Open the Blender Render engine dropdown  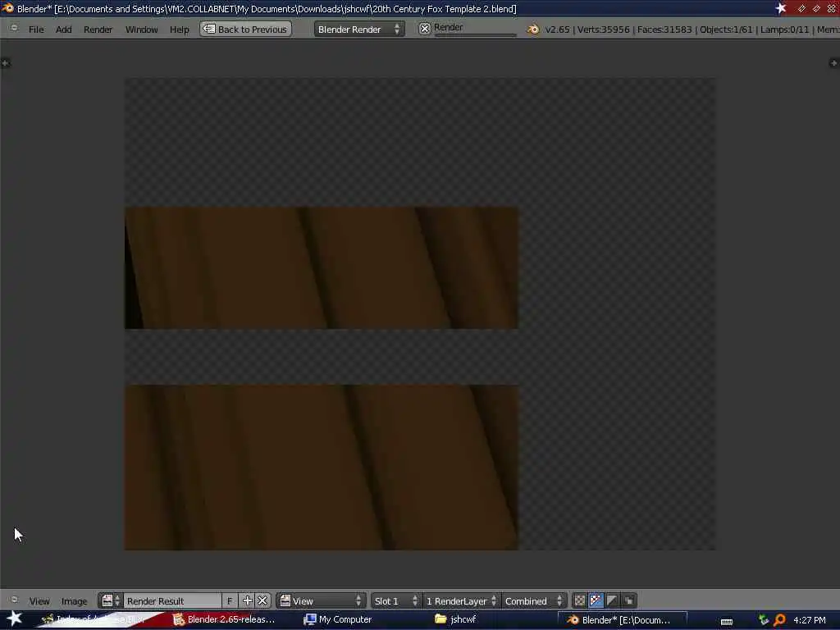tap(359, 29)
